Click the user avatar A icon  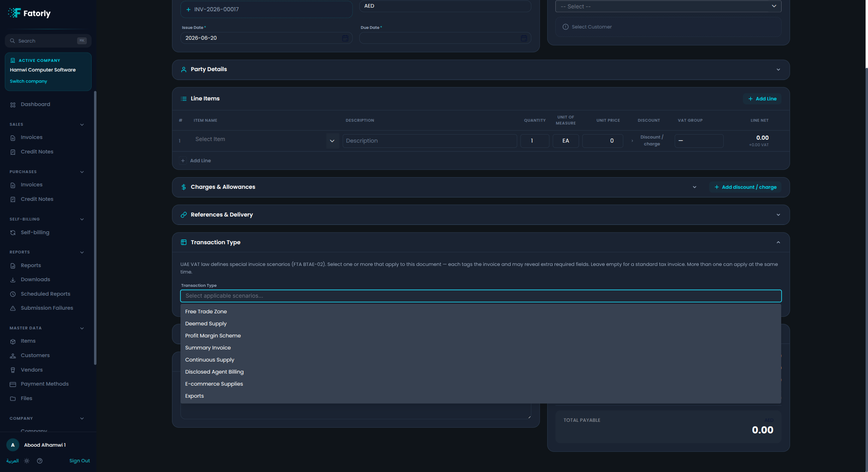coord(13,445)
